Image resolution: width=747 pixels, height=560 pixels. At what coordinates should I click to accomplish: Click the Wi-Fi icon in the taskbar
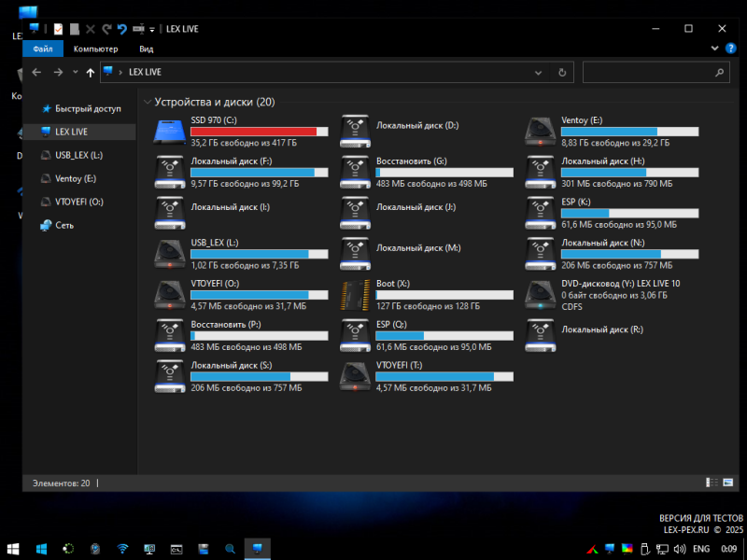pyautogui.click(x=122, y=548)
